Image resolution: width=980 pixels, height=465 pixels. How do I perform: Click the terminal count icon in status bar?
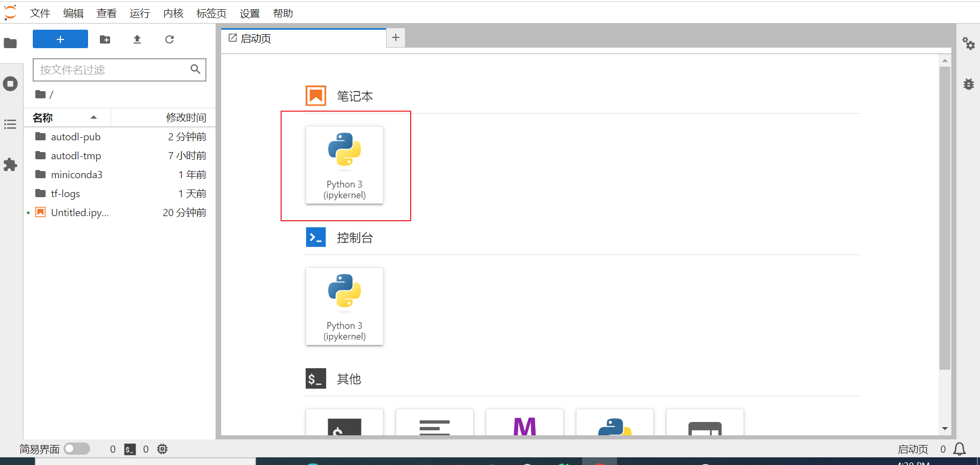[130, 449]
